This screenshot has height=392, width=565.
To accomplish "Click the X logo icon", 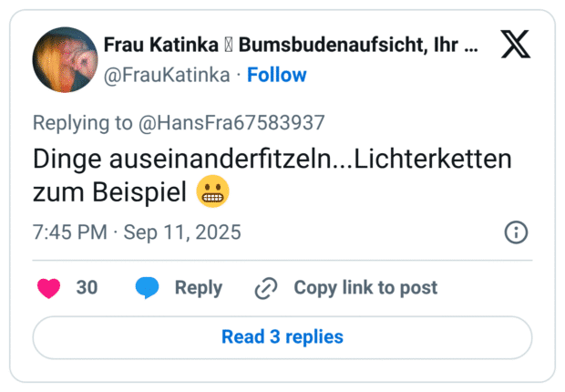I will 516,45.
